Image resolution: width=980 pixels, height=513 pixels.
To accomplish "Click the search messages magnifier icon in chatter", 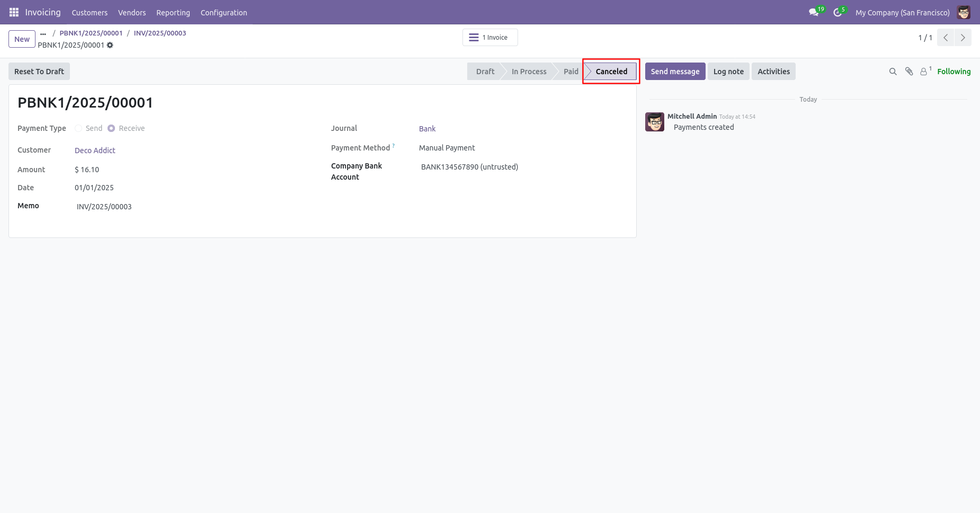I will (893, 72).
